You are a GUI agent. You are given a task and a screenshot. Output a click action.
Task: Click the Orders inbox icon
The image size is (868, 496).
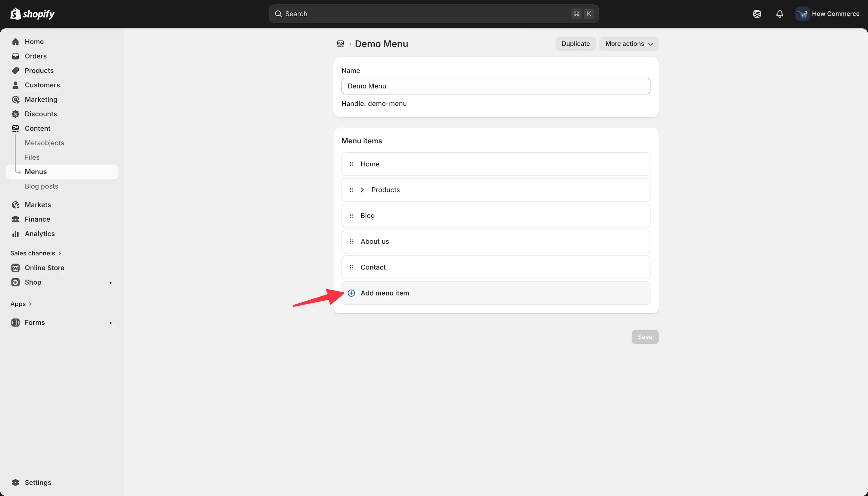pyautogui.click(x=15, y=56)
